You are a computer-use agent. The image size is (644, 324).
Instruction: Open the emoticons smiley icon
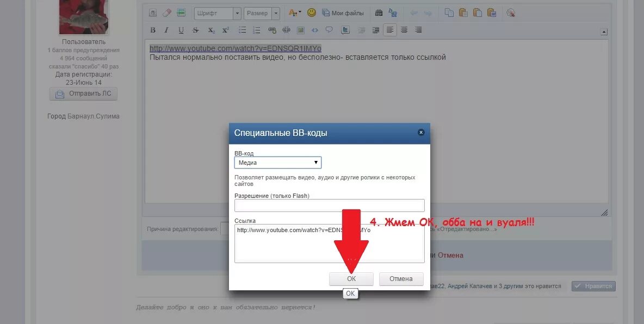pos(312,13)
